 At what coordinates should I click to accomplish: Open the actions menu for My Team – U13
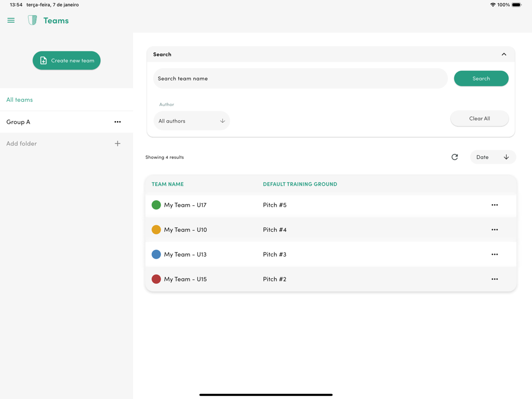click(x=494, y=254)
